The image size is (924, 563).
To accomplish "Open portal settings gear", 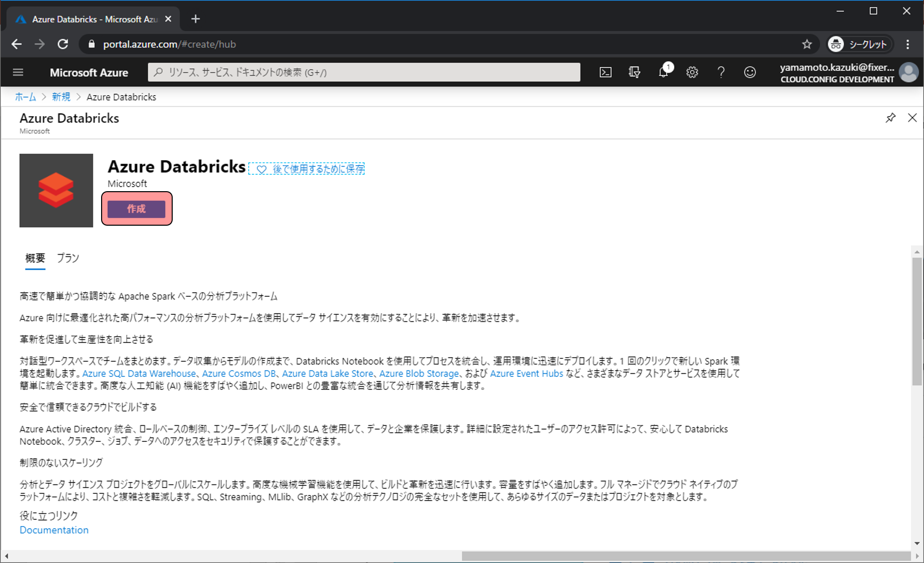I will pos(692,73).
